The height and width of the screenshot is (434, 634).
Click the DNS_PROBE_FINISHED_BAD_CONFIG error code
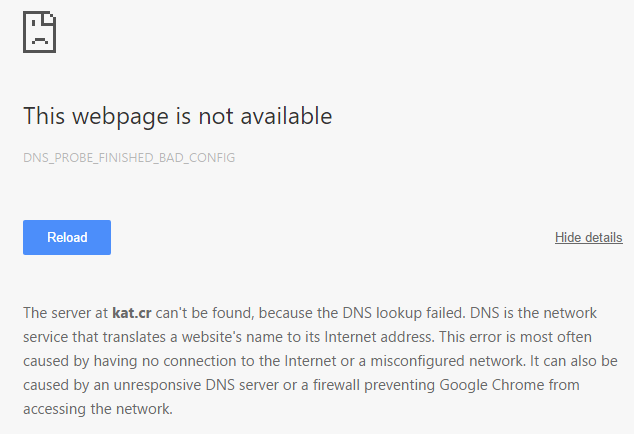(x=129, y=158)
